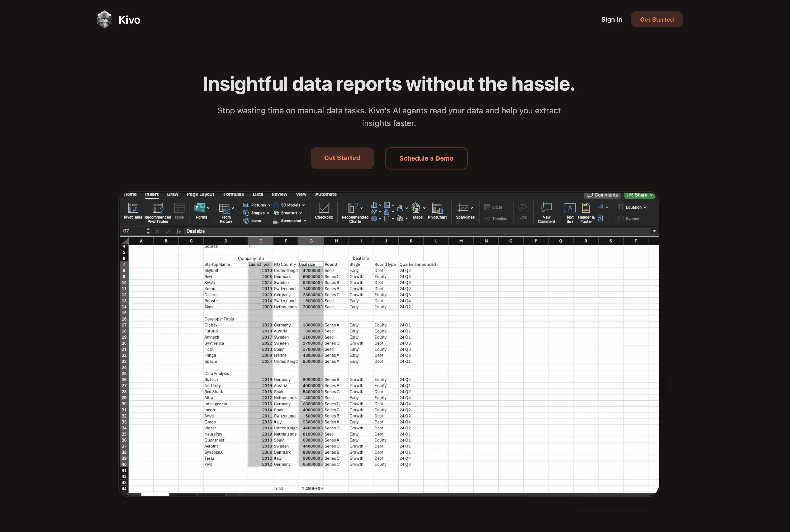Click the Schedule a Demo button
The width and height of the screenshot is (790, 532).
[426, 158]
